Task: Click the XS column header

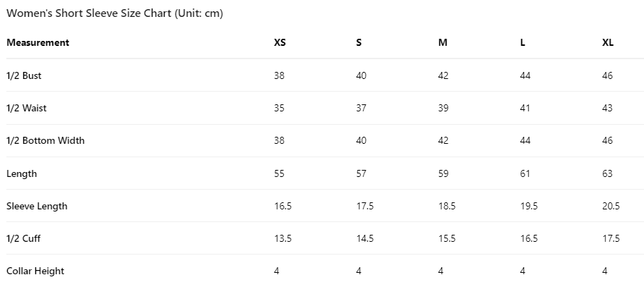Action: 280,42
